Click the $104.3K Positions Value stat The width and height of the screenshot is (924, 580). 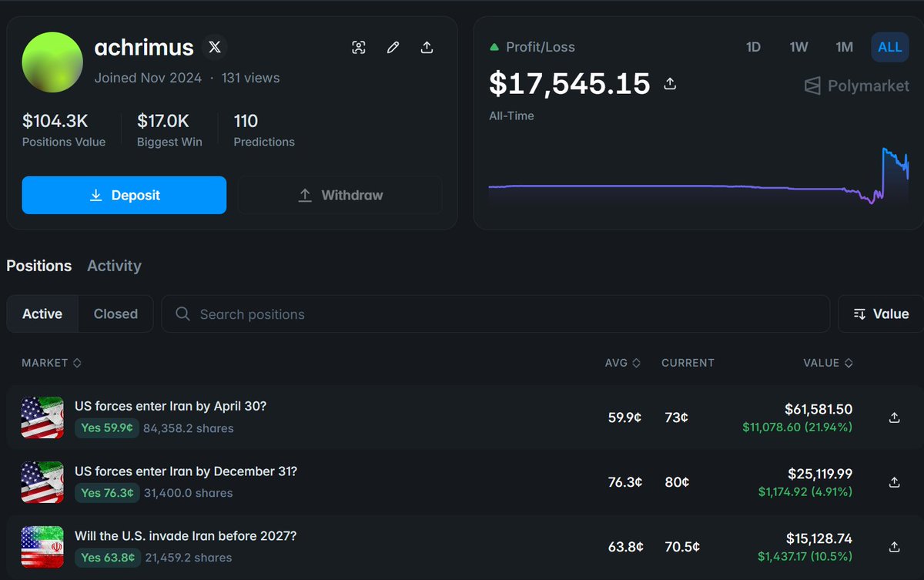[64, 129]
